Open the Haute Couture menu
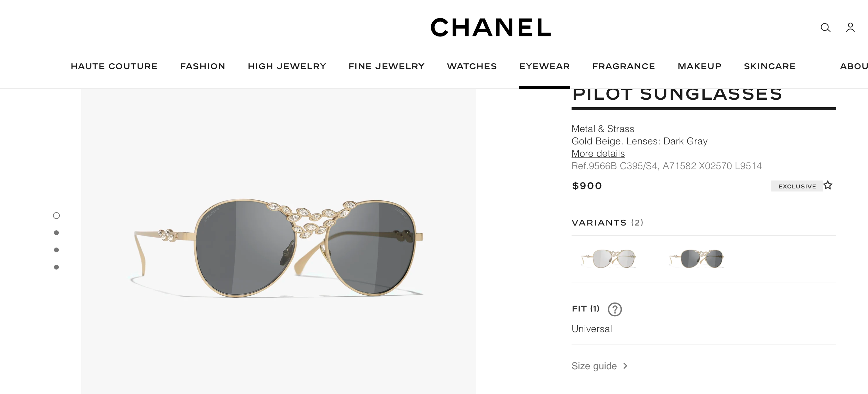868x394 pixels. (114, 66)
